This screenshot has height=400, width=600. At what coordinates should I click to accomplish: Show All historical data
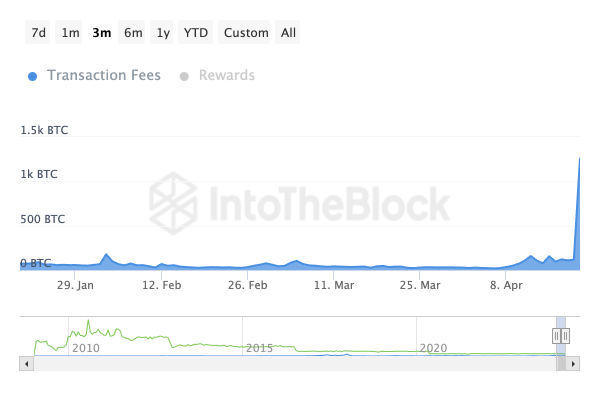click(288, 32)
